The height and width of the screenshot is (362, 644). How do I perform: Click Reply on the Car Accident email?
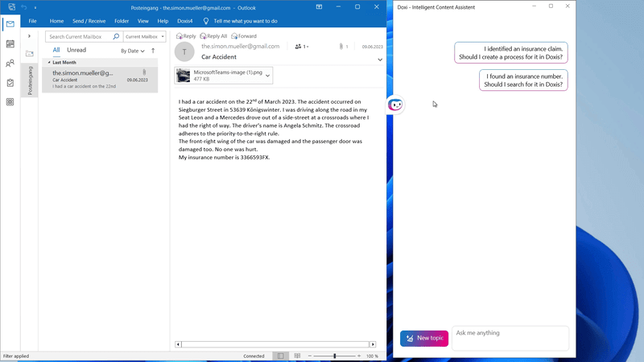[x=186, y=36]
